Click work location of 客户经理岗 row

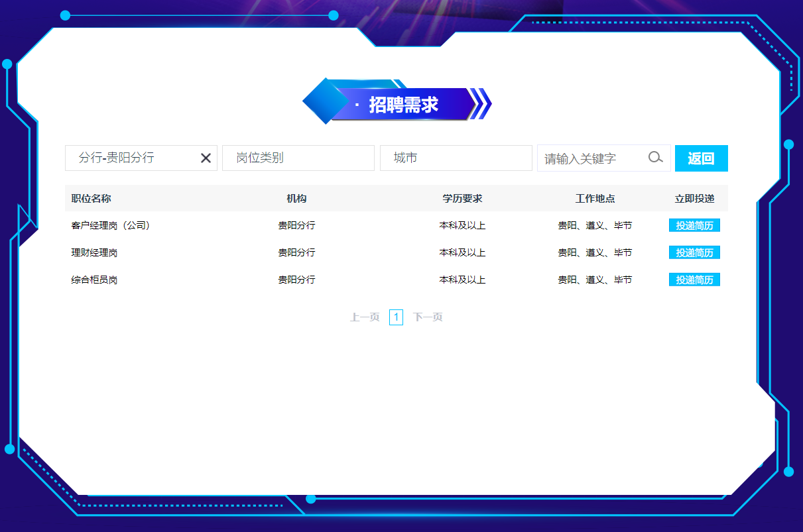595,225
